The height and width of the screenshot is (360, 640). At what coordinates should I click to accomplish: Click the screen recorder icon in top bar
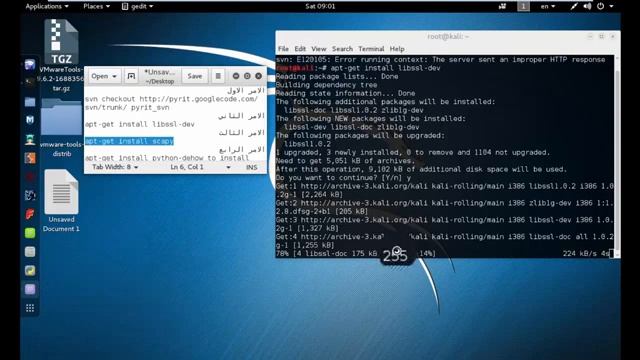coord(502,6)
